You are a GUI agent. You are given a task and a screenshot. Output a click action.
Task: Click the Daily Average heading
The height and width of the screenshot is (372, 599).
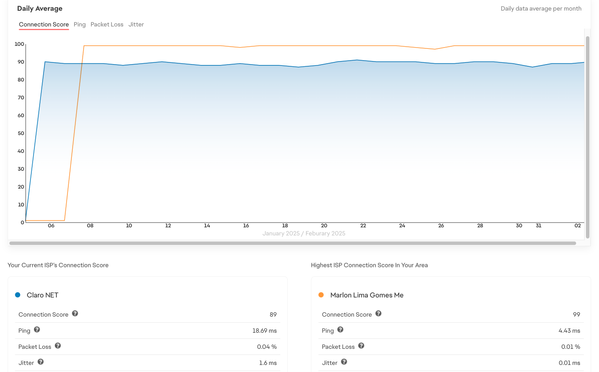(x=40, y=8)
